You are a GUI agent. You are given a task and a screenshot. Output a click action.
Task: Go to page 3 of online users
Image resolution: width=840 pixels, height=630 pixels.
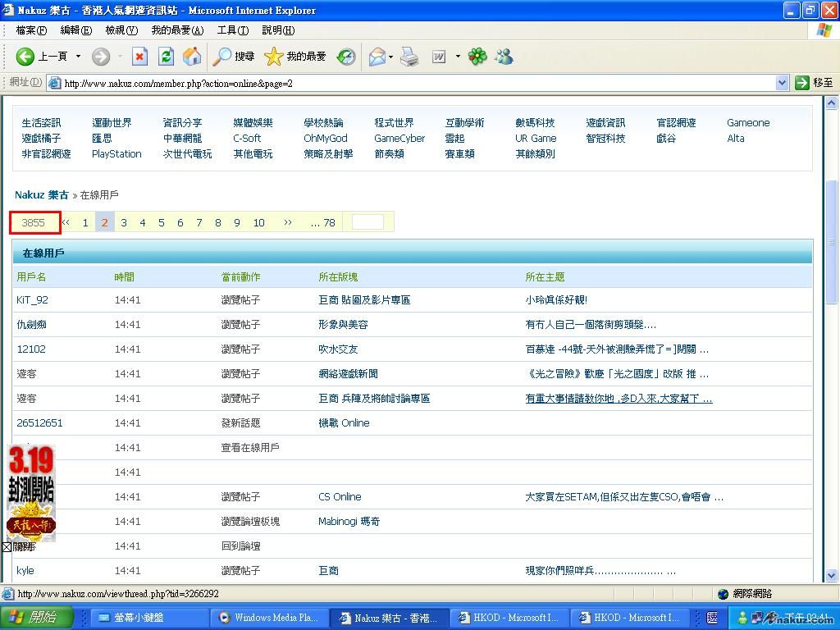pyautogui.click(x=124, y=223)
